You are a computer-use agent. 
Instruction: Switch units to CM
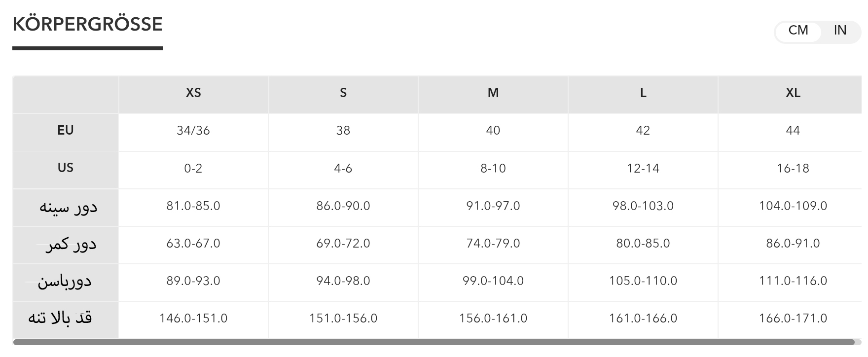tap(798, 31)
